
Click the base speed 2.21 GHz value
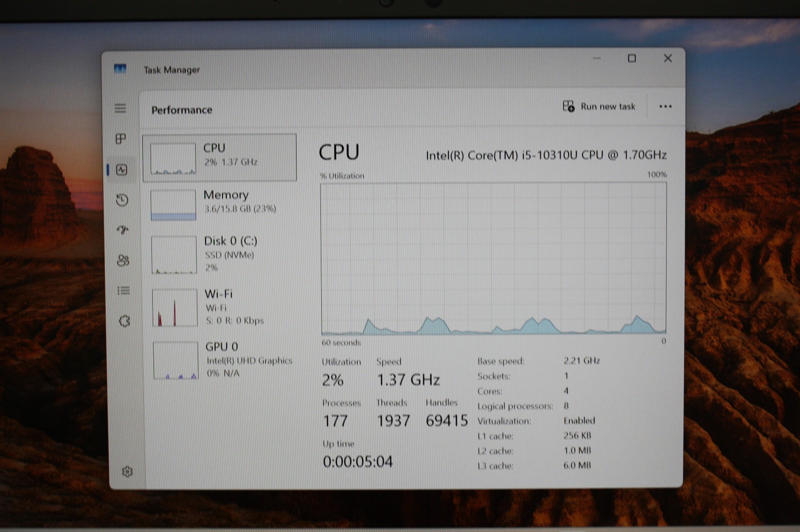(x=582, y=360)
